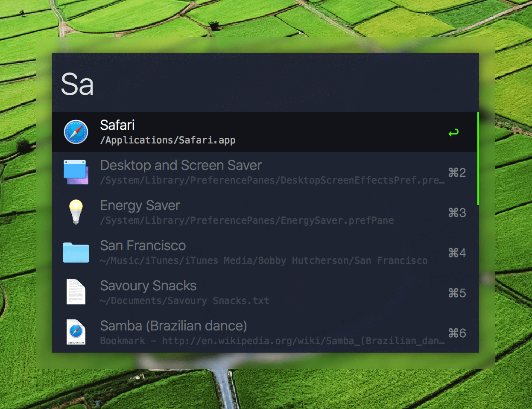Click the Samba web bookmark icon

(76, 332)
